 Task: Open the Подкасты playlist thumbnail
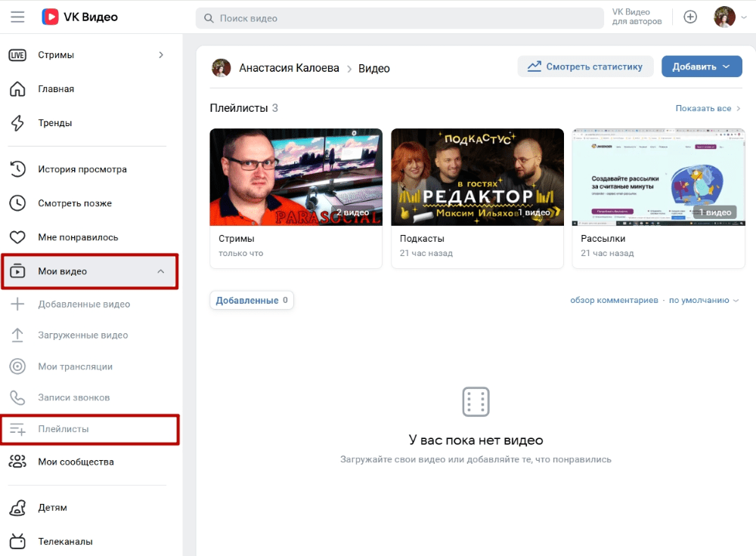point(477,177)
